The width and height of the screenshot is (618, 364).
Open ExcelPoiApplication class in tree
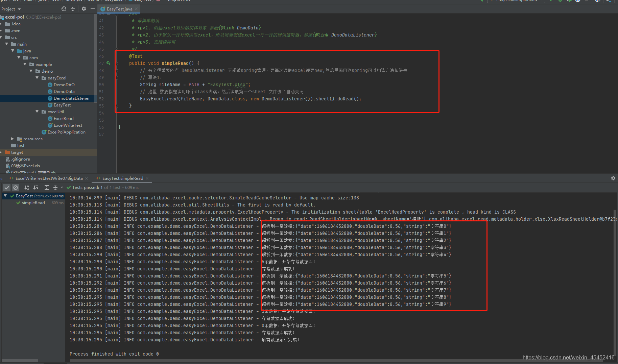click(x=66, y=132)
